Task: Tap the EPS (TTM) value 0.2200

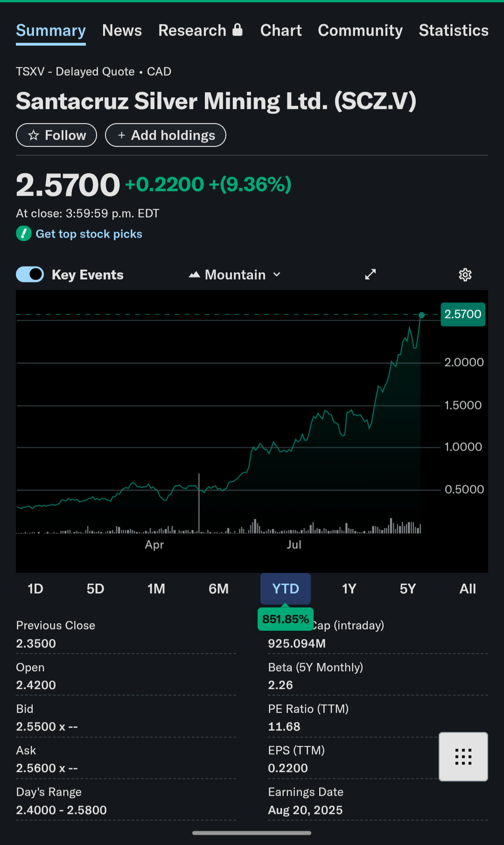Action: point(288,768)
